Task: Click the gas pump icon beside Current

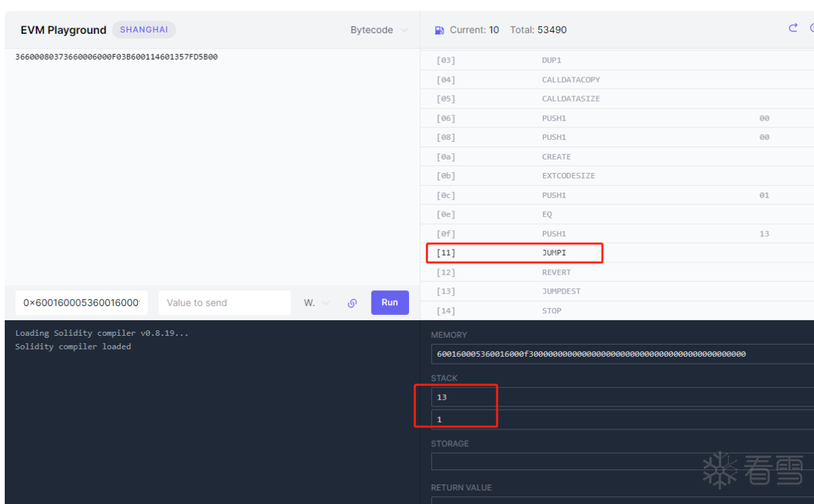Action: [x=440, y=30]
